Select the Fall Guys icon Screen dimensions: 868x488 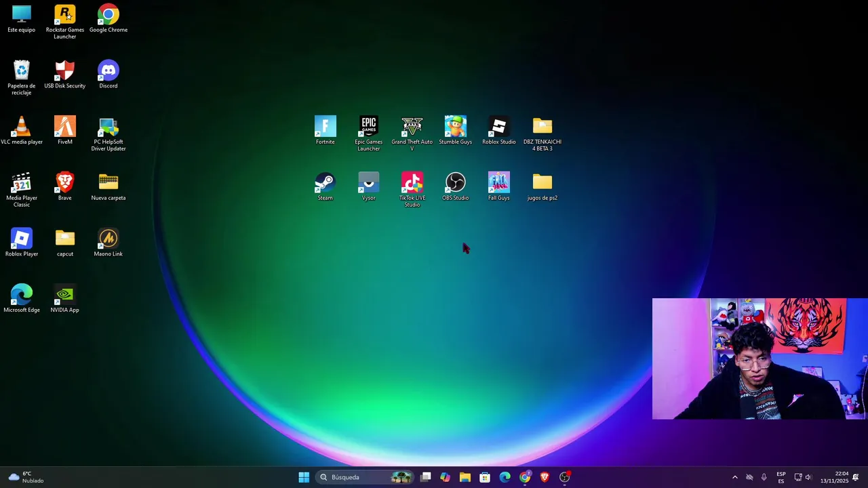[499, 187]
